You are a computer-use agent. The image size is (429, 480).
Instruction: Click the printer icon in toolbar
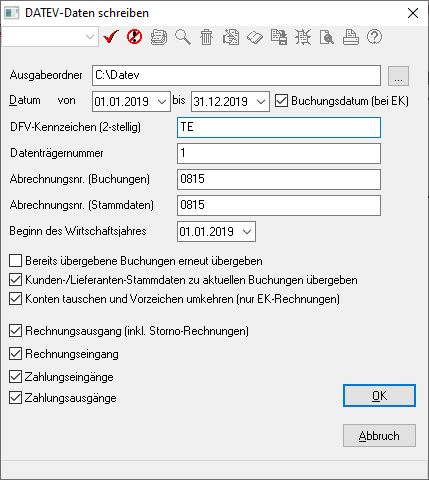(351, 37)
